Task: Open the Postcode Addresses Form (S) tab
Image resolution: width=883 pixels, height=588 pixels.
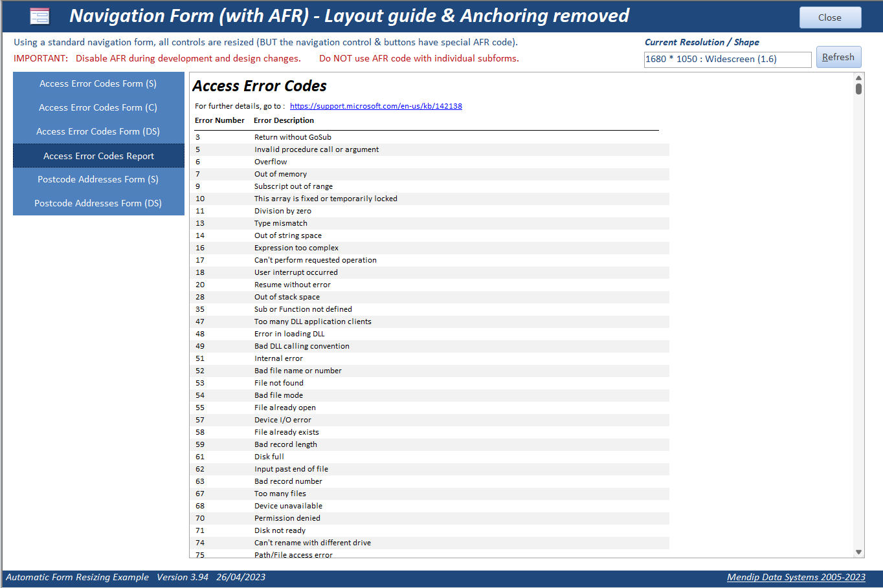Action: [x=98, y=179]
